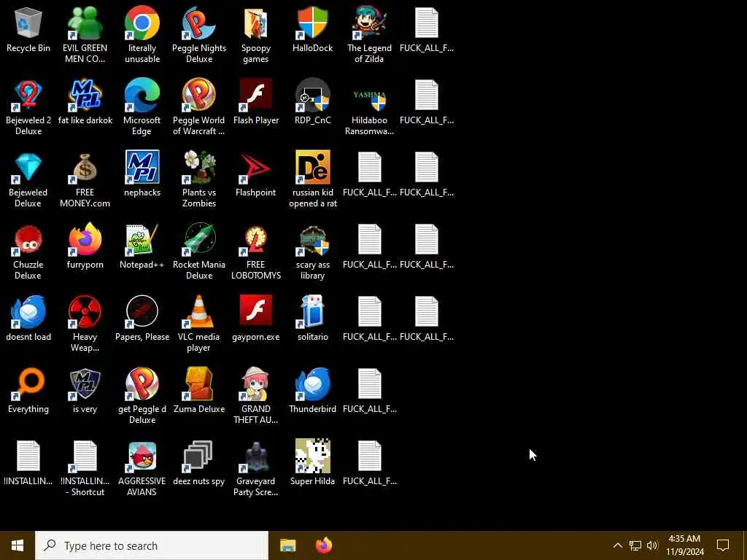The width and height of the screenshot is (747, 560).
Task: Select the Heavy Weap... shortcut
Action: 85,324
